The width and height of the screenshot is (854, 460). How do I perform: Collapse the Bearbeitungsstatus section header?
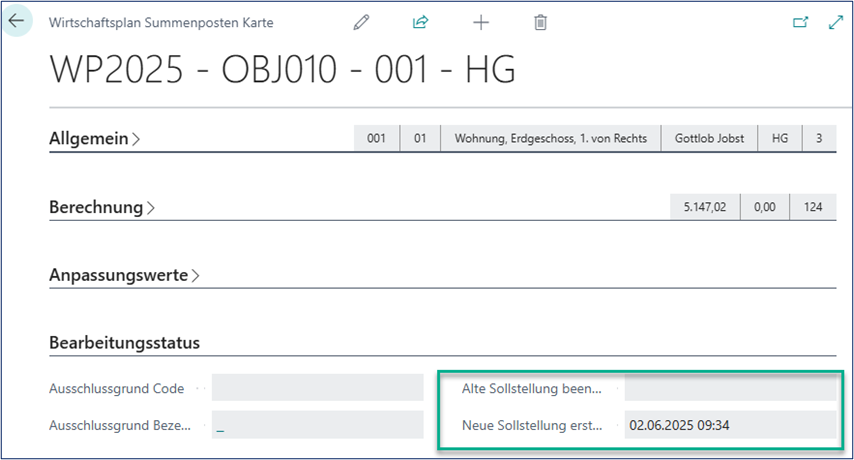pyautogui.click(x=124, y=343)
